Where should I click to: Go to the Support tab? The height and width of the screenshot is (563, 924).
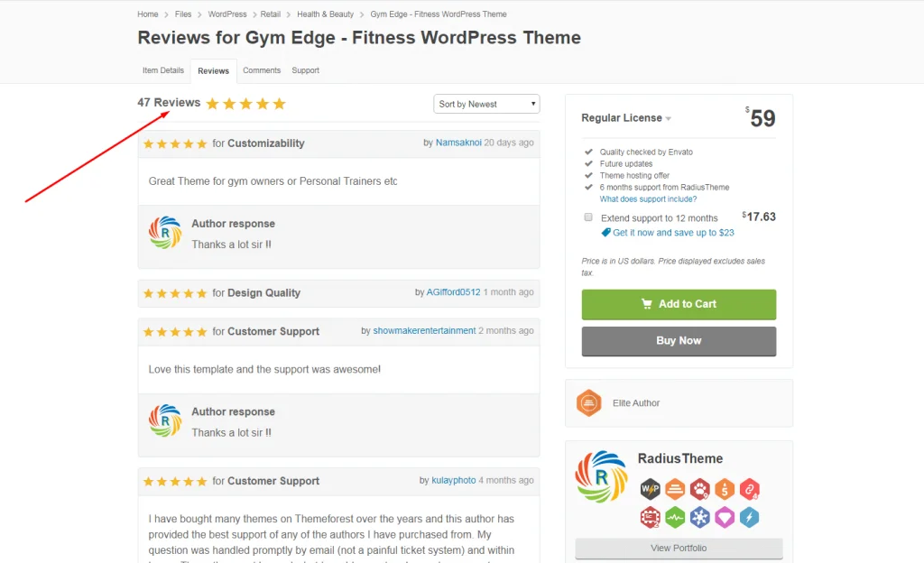click(306, 70)
